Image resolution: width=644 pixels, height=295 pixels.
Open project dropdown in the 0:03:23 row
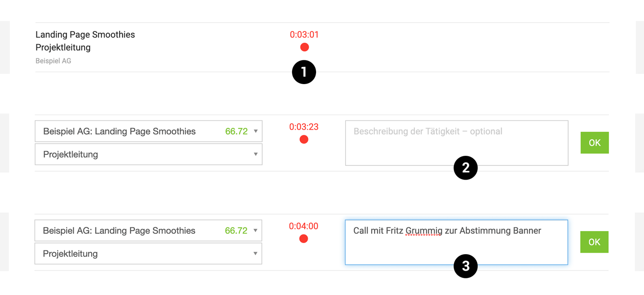click(148, 131)
